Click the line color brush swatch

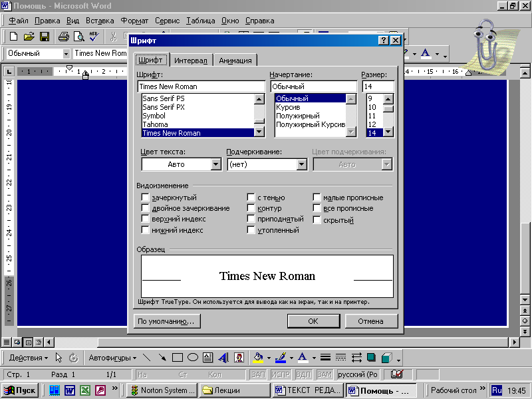[281, 358]
